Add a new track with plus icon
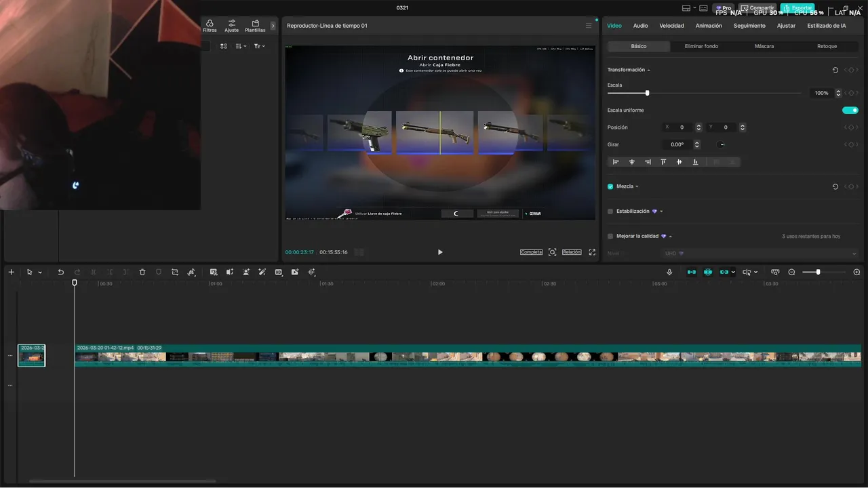The height and width of the screenshot is (488, 868). pos(11,272)
